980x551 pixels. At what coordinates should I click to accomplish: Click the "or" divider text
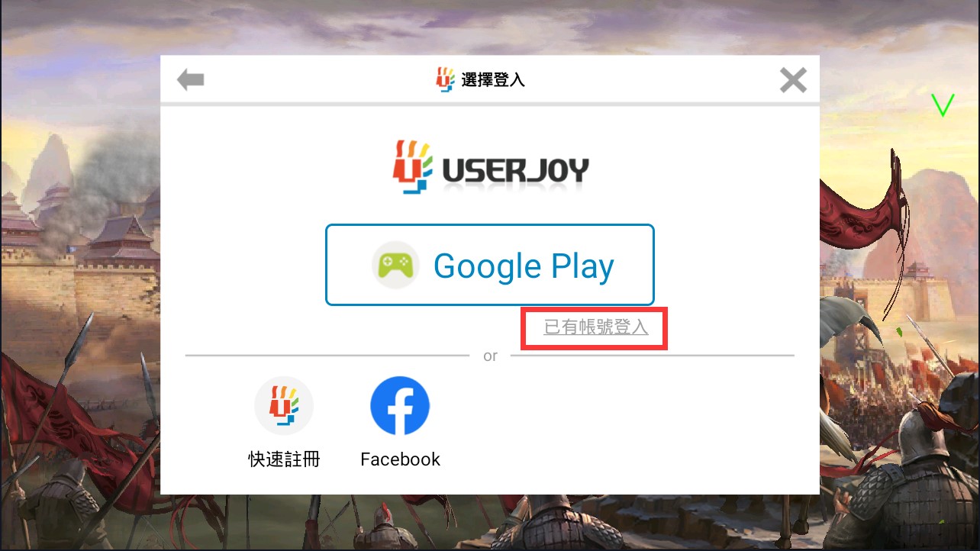click(x=490, y=356)
